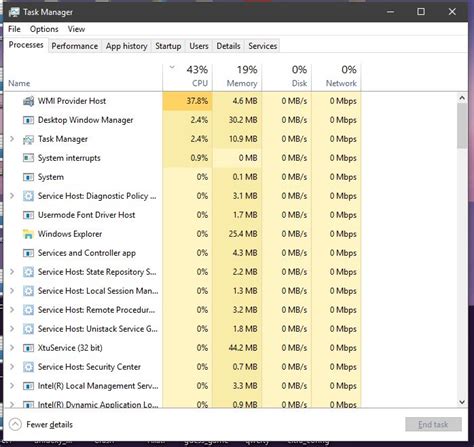Open the Options menu
The image size is (474, 447).
pyautogui.click(x=44, y=29)
